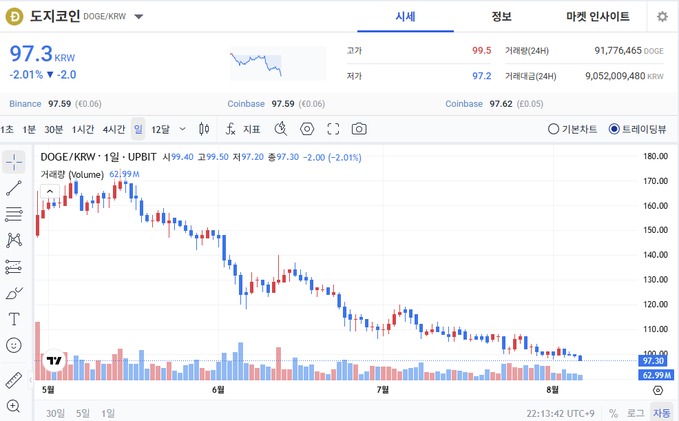Switch to the 시세 tab

click(405, 16)
